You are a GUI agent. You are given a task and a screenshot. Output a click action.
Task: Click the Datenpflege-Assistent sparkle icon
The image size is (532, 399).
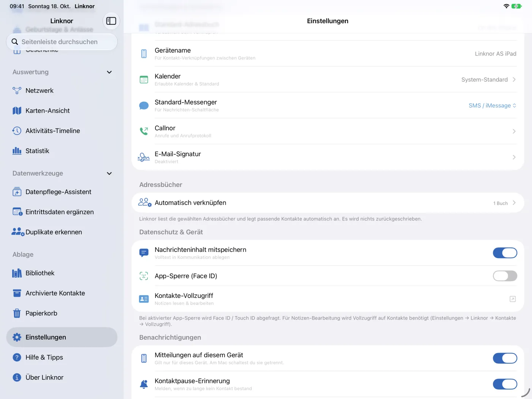[x=17, y=192]
